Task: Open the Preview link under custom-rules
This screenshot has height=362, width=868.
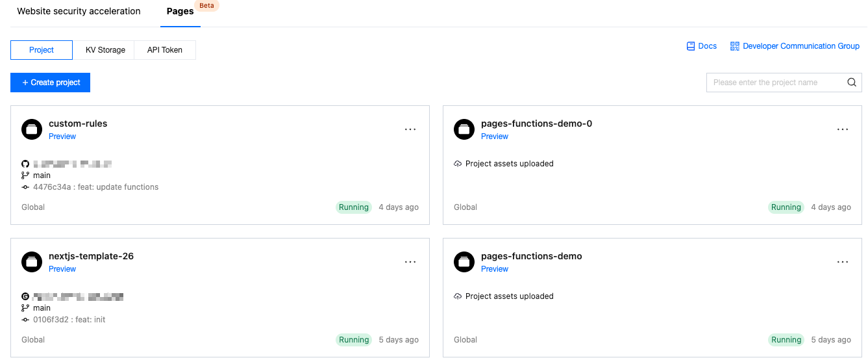Action: [x=62, y=136]
